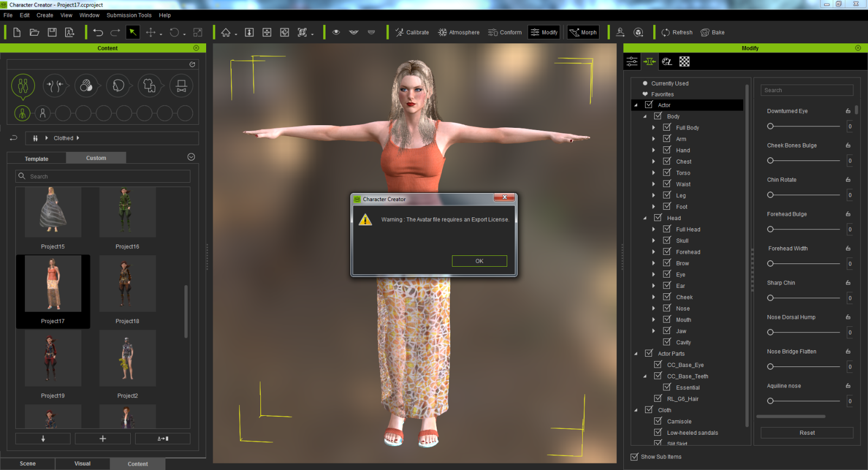Expand the Torso tree node
868x470 pixels.
[x=653, y=173]
